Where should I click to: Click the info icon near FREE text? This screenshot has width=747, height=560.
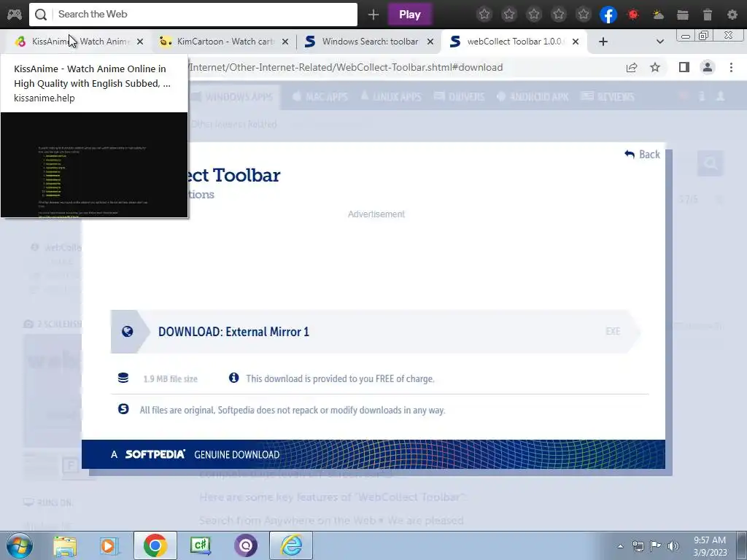tap(234, 378)
